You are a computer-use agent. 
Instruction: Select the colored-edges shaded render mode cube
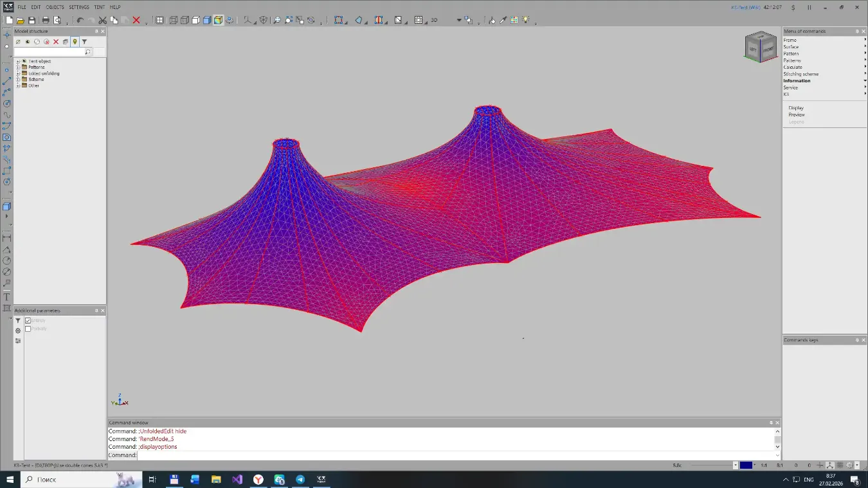pyautogui.click(x=219, y=20)
